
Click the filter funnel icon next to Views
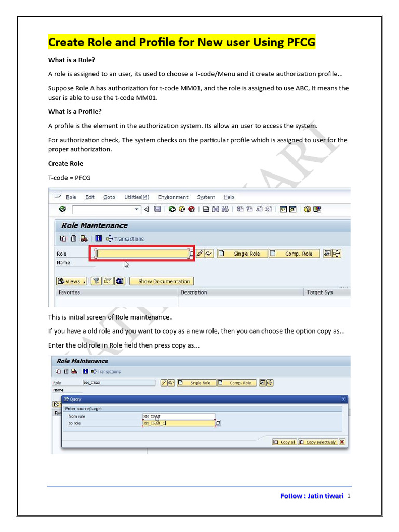[x=96, y=281]
